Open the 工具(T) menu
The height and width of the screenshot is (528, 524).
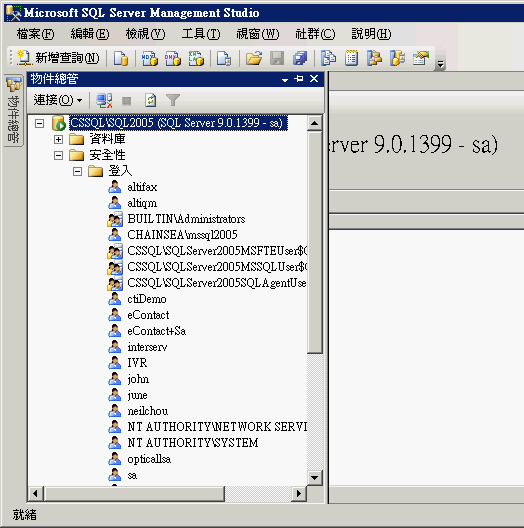[x=201, y=34]
